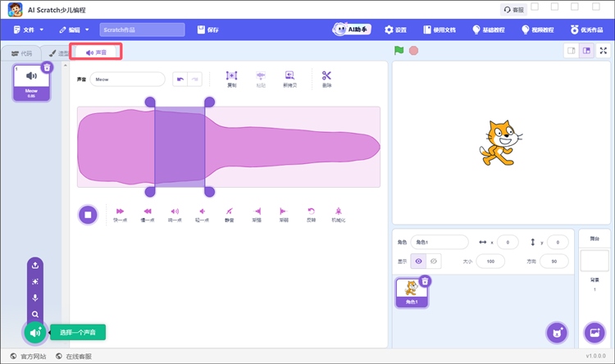The height and width of the screenshot is (364, 615).
Task: Click the 反转 (reverse) sound effect
Action: click(311, 212)
